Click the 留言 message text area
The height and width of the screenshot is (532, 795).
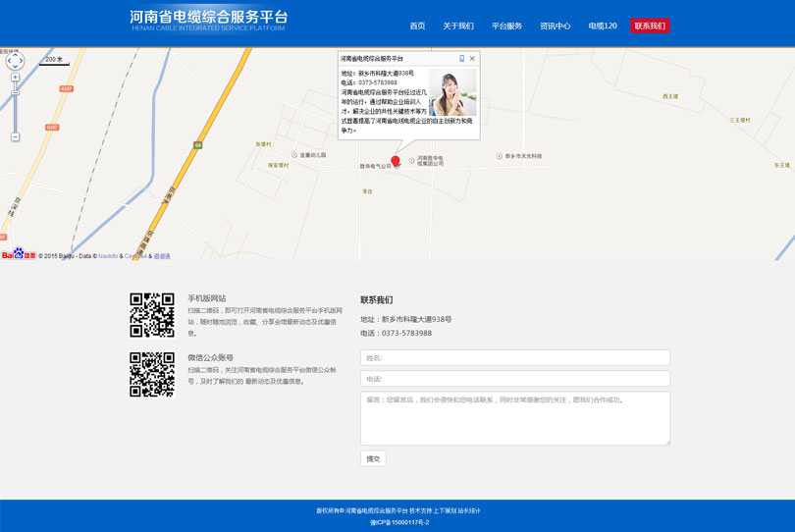514,418
